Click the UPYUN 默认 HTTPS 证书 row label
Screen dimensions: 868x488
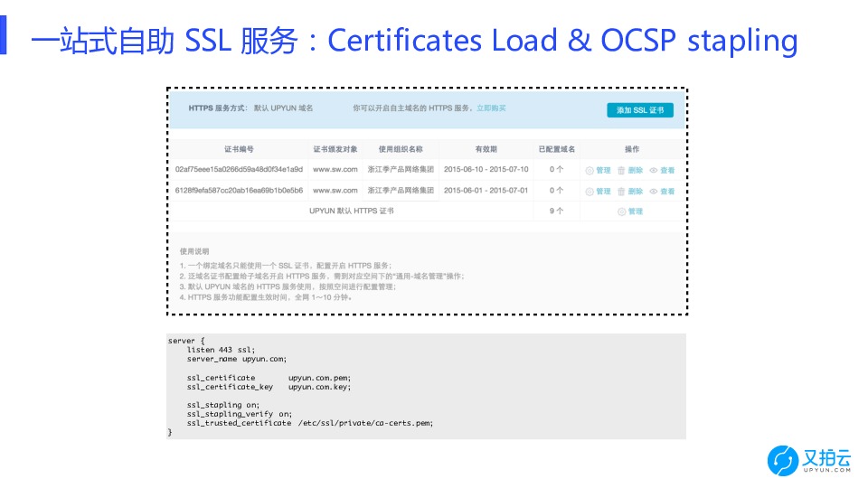click(x=352, y=211)
